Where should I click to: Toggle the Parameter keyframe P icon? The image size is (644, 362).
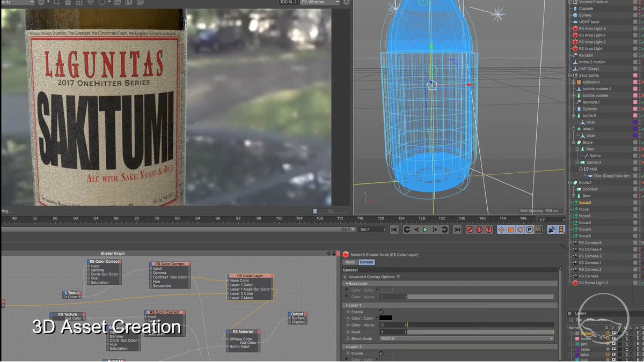pos(529,230)
